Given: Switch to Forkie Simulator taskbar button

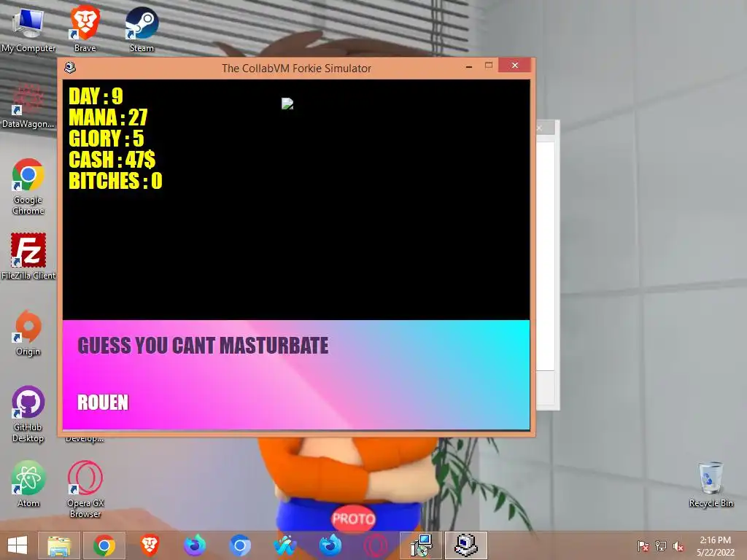Looking at the screenshot, I should point(466,545).
